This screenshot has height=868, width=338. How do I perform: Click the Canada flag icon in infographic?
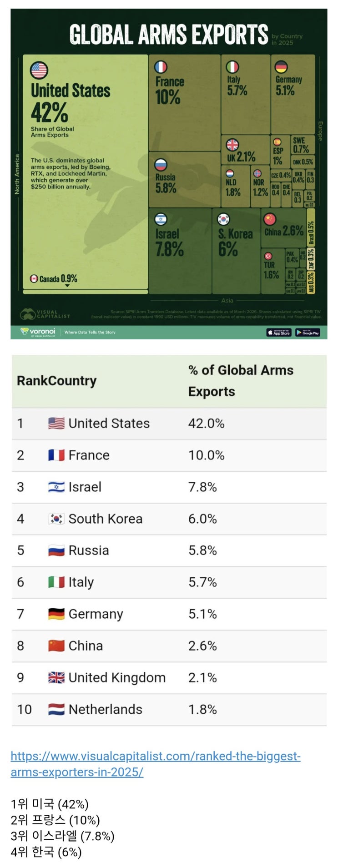point(34,278)
